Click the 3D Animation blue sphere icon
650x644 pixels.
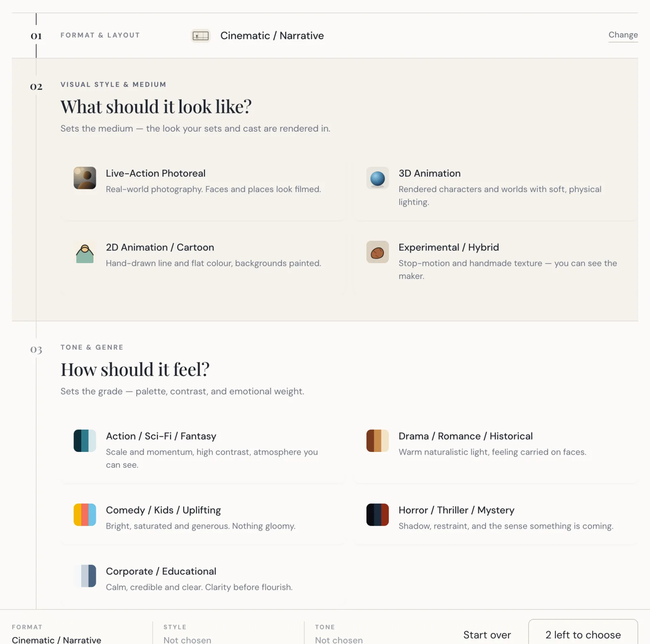click(x=377, y=178)
